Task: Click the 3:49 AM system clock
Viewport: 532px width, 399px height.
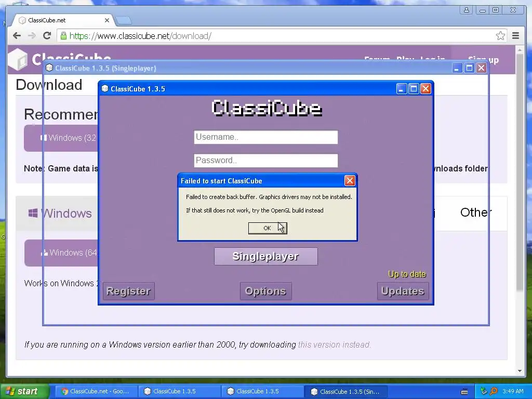Action: click(x=513, y=391)
